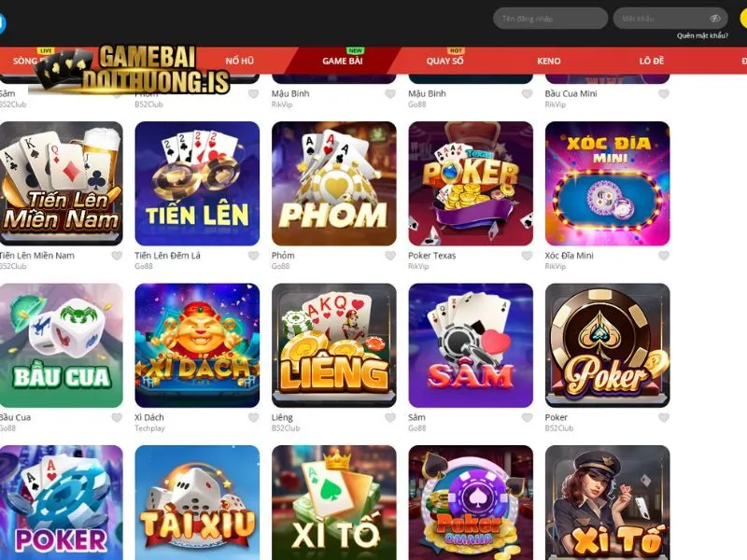This screenshot has width=747, height=560.
Task: Focus the Mật khẩu password field
Action: point(669,19)
